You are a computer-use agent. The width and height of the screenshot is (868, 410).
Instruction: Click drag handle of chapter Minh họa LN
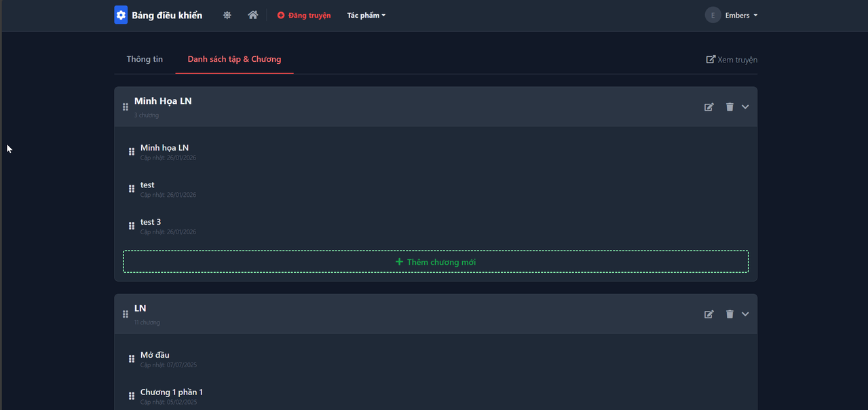(x=132, y=151)
